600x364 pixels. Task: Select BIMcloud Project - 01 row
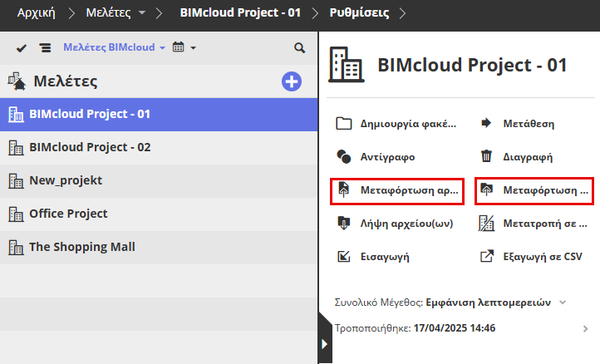(159, 115)
